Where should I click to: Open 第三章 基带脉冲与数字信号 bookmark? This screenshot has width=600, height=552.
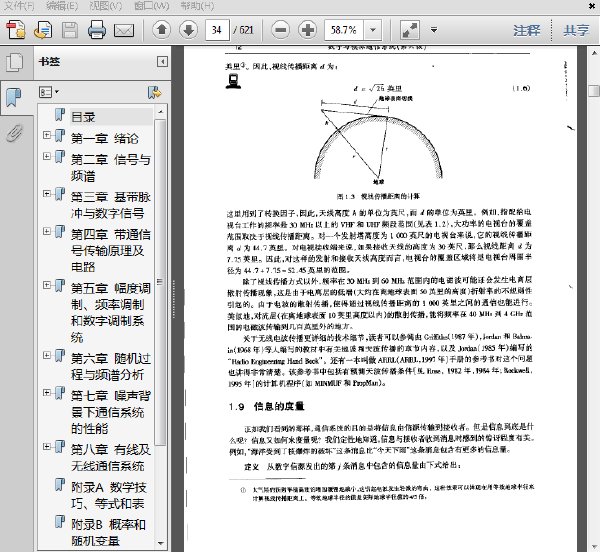111,205
